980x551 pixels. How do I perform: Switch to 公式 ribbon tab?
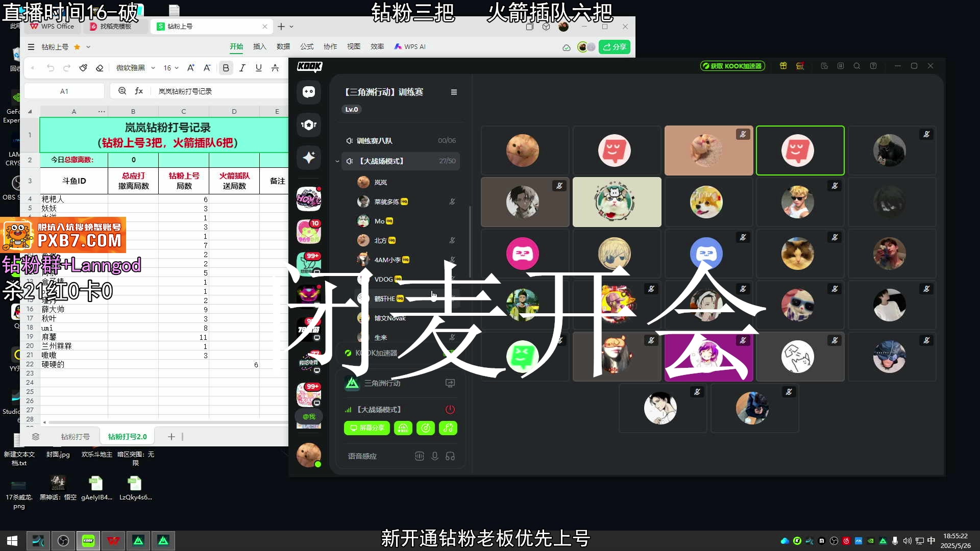click(307, 46)
